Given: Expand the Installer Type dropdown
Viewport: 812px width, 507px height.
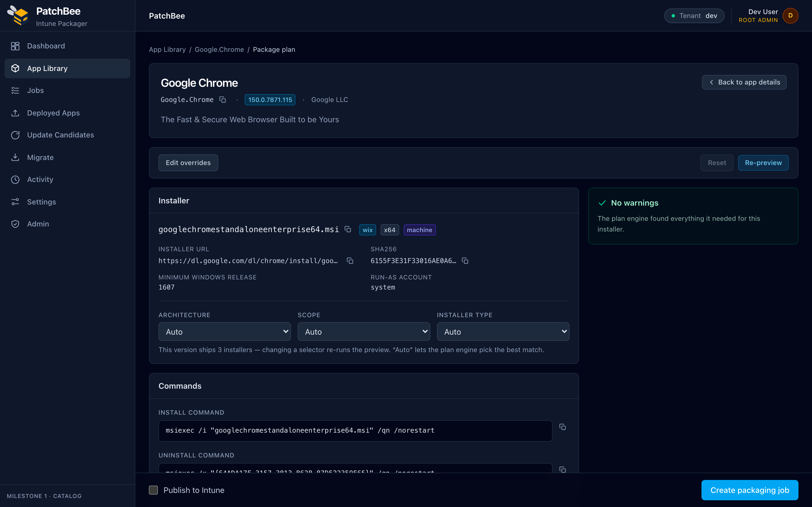Looking at the screenshot, I should (x=503, y=332).
